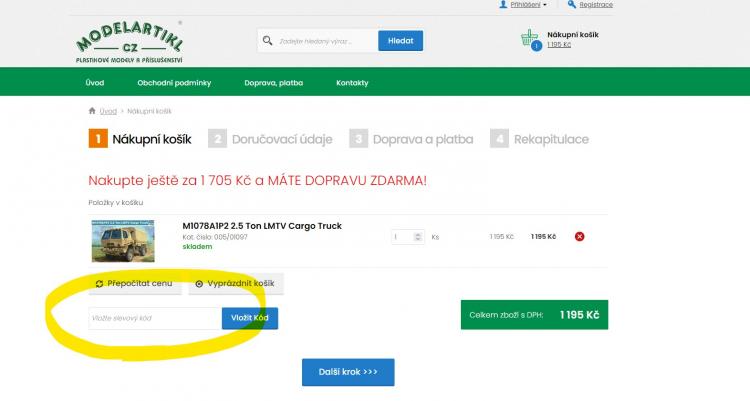The width and height of the screenshot is (750, 401).
Task: Click the shopping basket icon
Action: point(530,39)
